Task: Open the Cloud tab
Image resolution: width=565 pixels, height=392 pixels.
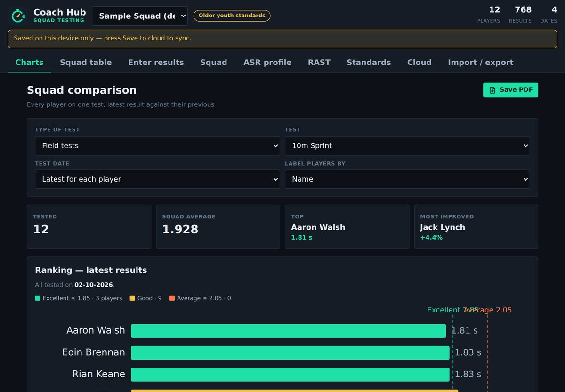Action: coord(420,63)
